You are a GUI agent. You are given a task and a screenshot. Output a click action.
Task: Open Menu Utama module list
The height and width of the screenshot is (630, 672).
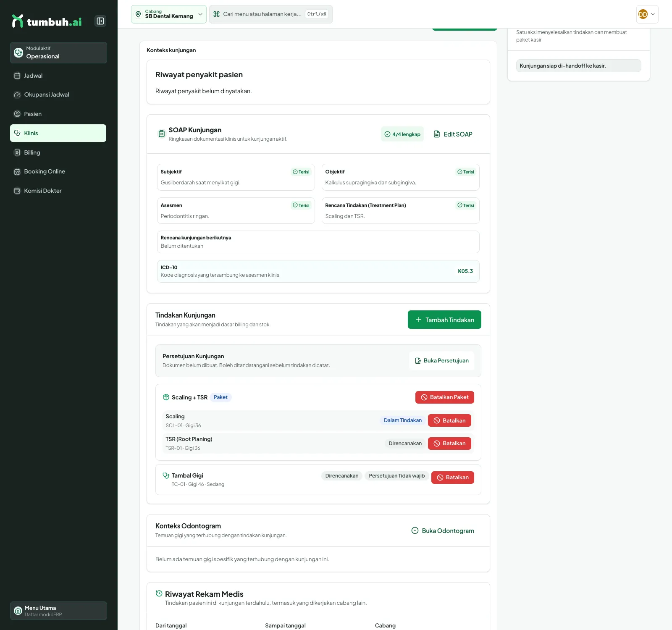(58, 611)
